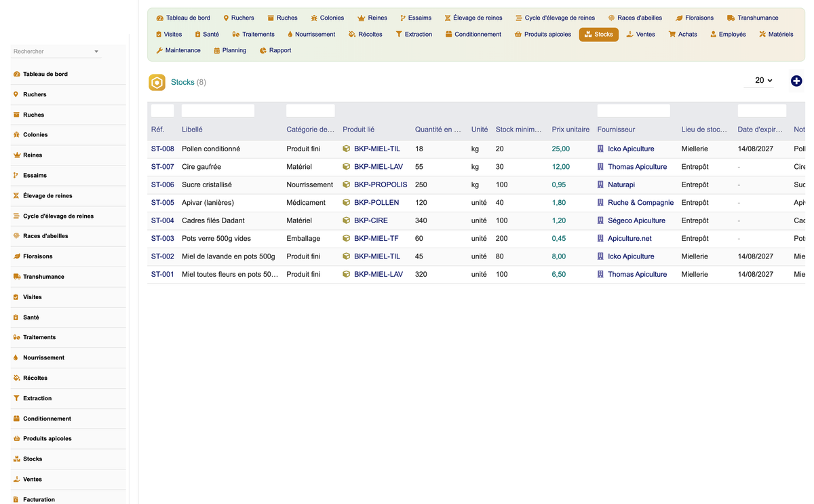Open stock record ST-008
Viewport: 814px width, 504px height.
[163, 149]
